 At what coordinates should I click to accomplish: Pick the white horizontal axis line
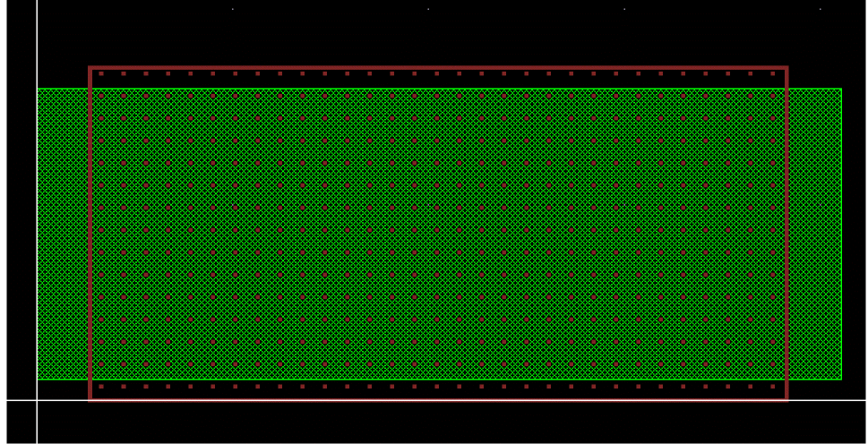[437, 400]
